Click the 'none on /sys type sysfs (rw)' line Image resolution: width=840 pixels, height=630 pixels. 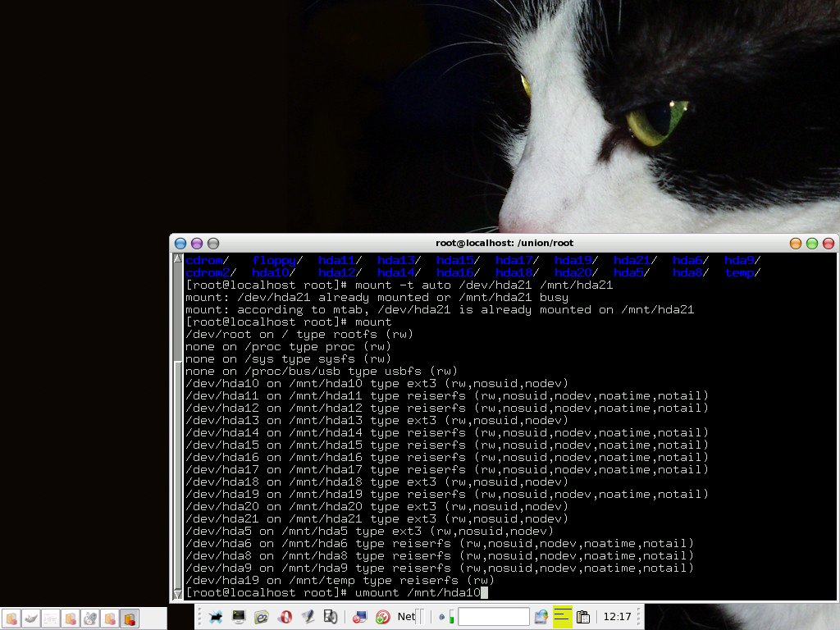[x=288, y=359]
